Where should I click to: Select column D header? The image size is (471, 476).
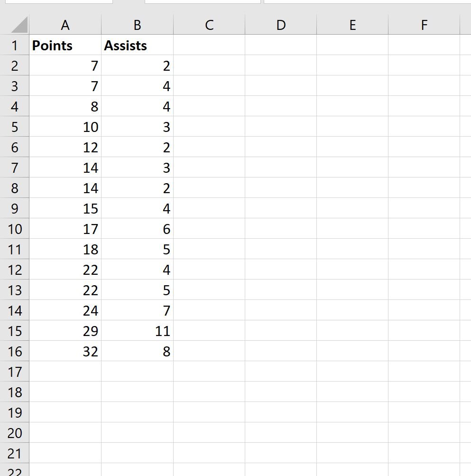(281, 25)
